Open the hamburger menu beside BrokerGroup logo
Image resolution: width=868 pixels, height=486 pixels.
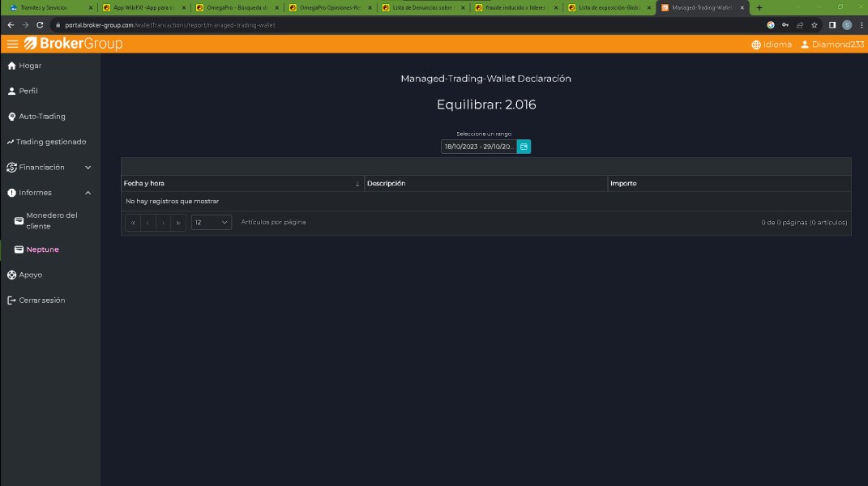pos(12,45)
